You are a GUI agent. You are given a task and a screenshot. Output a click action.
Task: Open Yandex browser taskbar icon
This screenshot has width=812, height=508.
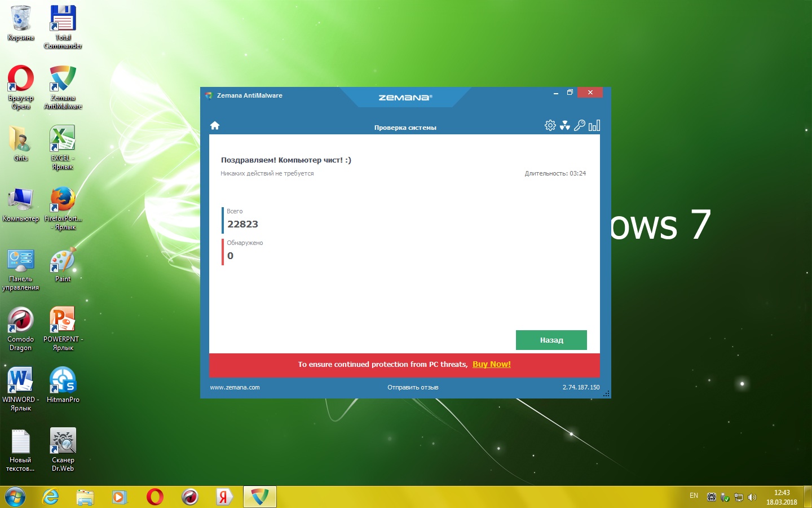click(x=224, y=497)
